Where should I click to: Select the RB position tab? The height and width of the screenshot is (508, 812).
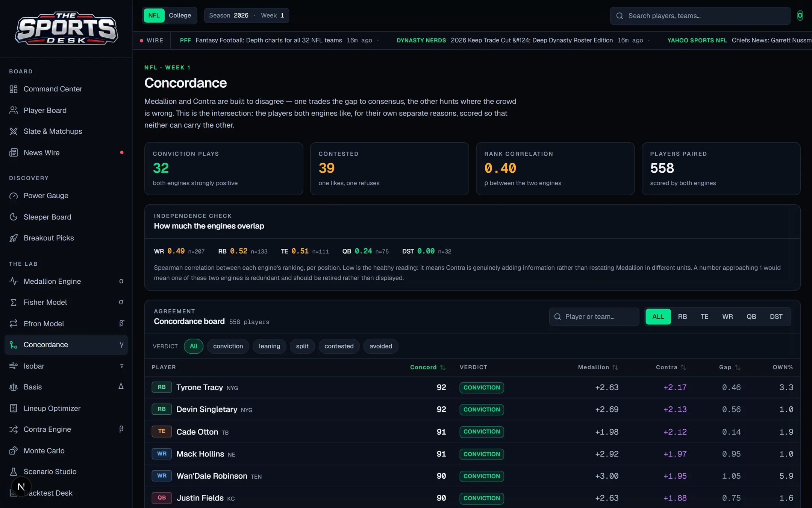(682, 317)
